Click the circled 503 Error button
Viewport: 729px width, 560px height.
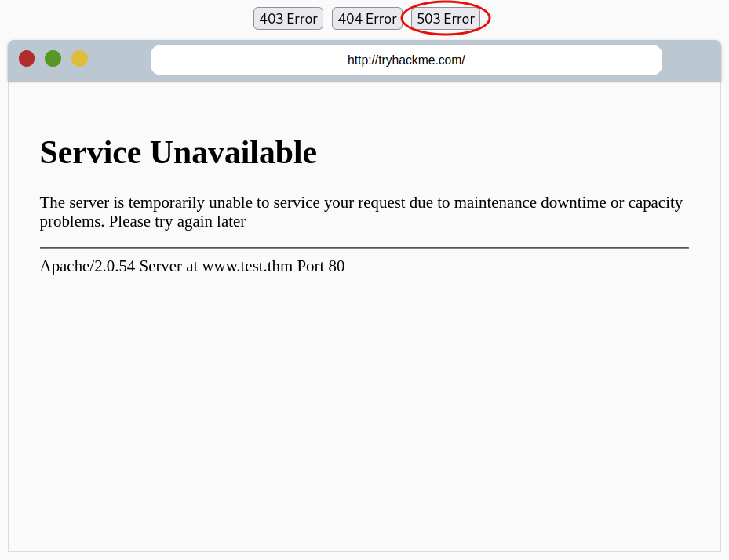[447, 18]
